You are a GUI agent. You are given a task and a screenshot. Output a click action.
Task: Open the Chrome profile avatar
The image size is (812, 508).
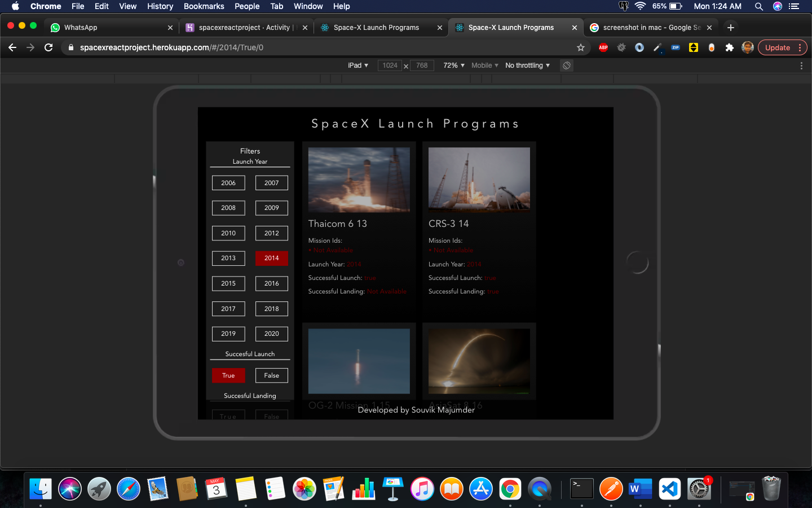pyautogui.click(x=748, y=47)
